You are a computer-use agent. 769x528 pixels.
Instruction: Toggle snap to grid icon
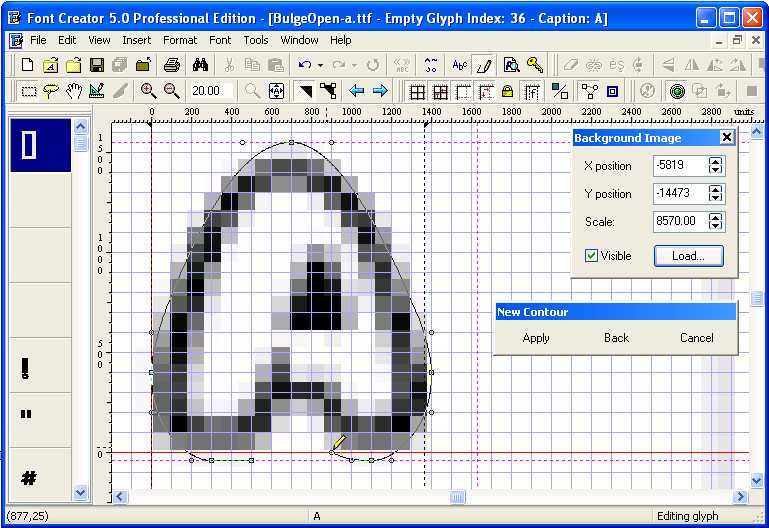(440, 91)
